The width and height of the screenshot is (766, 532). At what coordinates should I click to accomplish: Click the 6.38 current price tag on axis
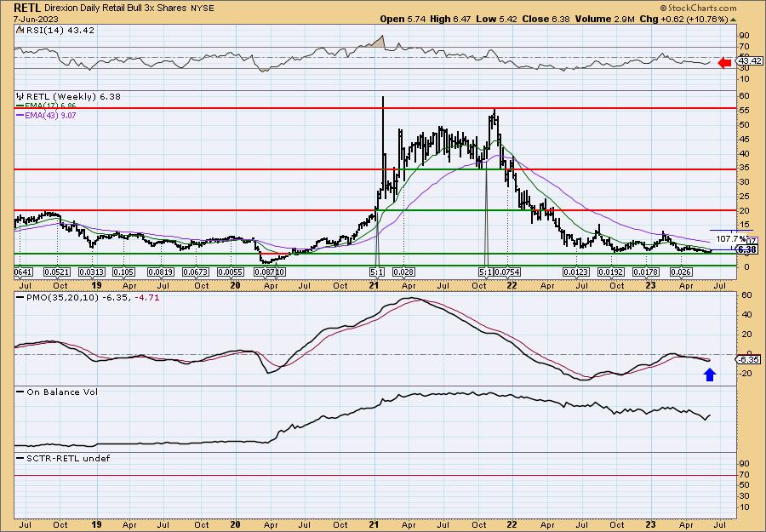tap(747, 249)
